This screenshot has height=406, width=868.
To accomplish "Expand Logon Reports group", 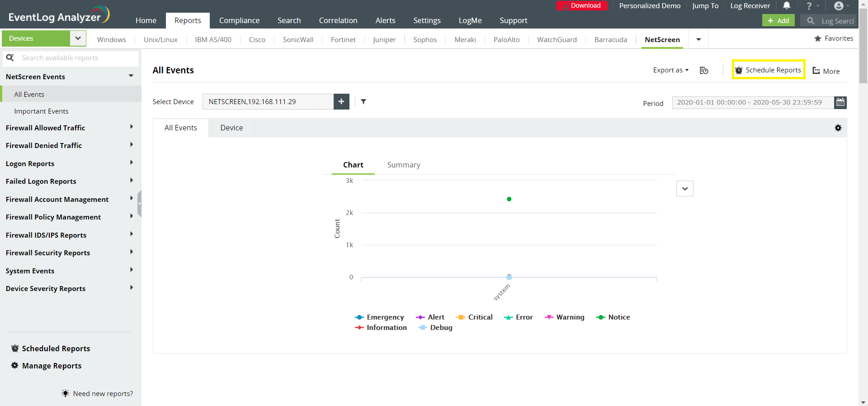I will (x=132, y=163).
